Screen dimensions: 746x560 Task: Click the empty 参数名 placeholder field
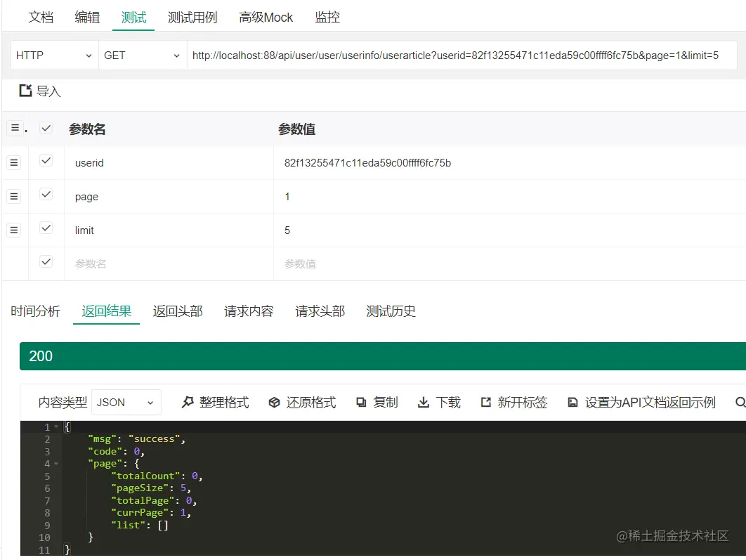169,263
